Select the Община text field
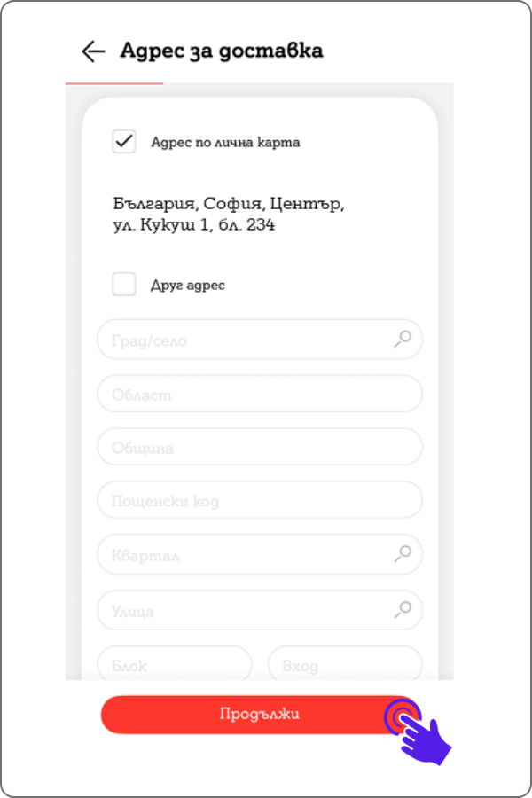The width and height of the screenshot is (532, 798). coord(259,448)
